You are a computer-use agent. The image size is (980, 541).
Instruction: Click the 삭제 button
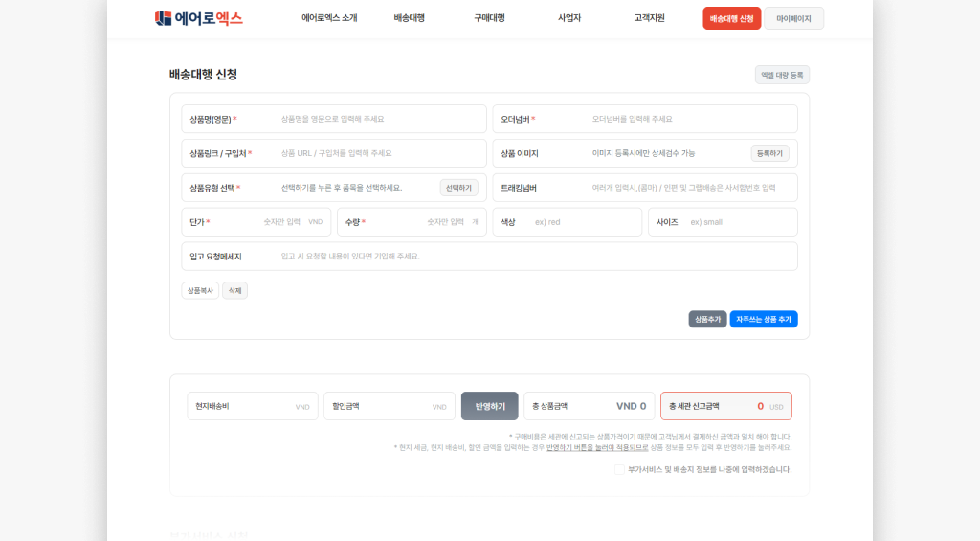[x=235, y=291]
